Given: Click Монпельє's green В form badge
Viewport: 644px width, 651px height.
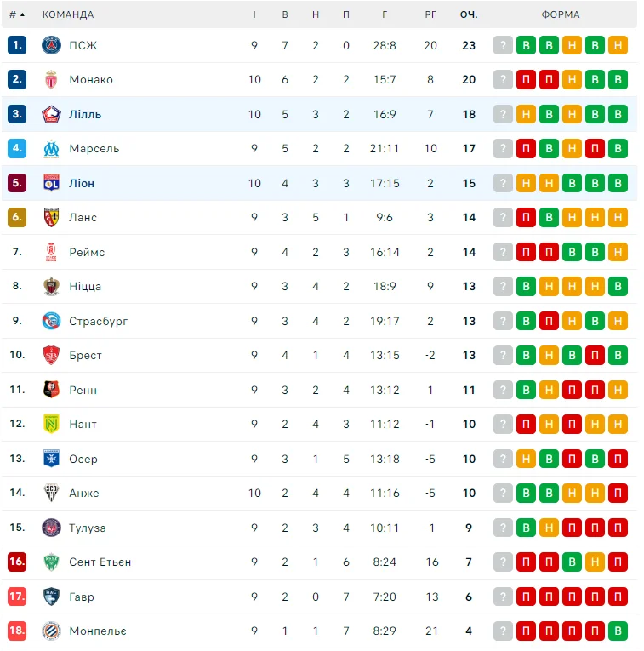Looking at the screenshot, I should (618, 631).
